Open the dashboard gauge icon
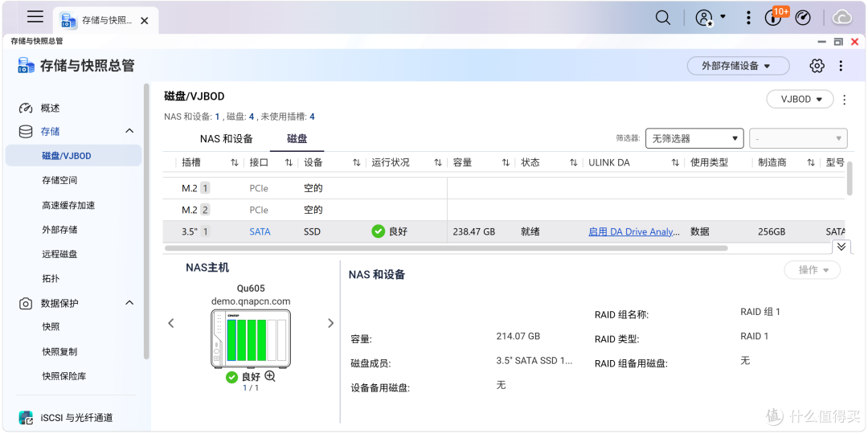The image size is (868, 434). click(x=803, y=18)
